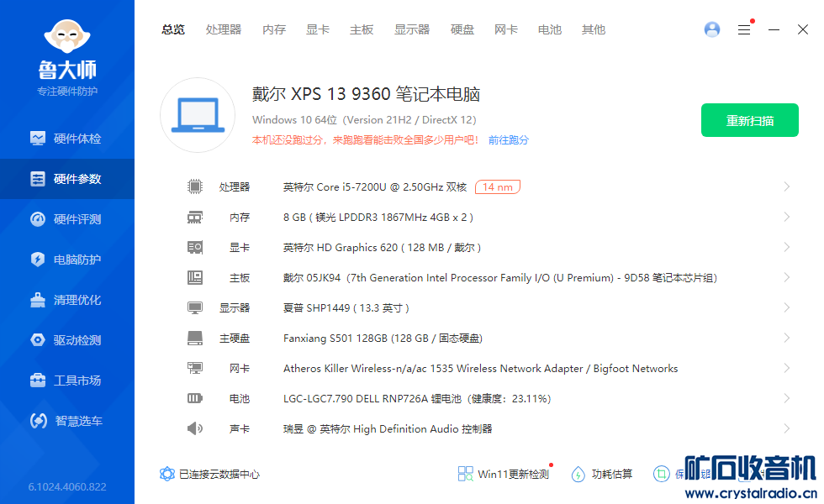Switch to the 总览 tab
This screenshot has width=824, height=504.
click(173, 29)
